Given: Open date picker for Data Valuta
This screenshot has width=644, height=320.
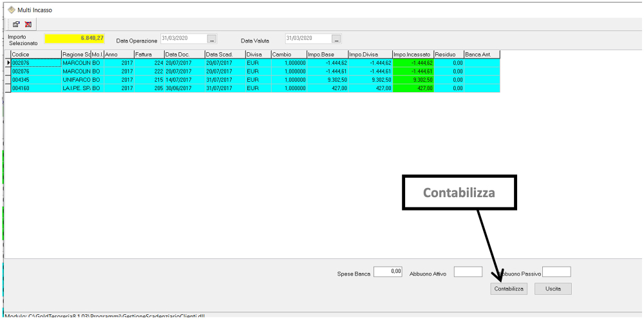Looking at the screenshot, I should tap(336, 39).
